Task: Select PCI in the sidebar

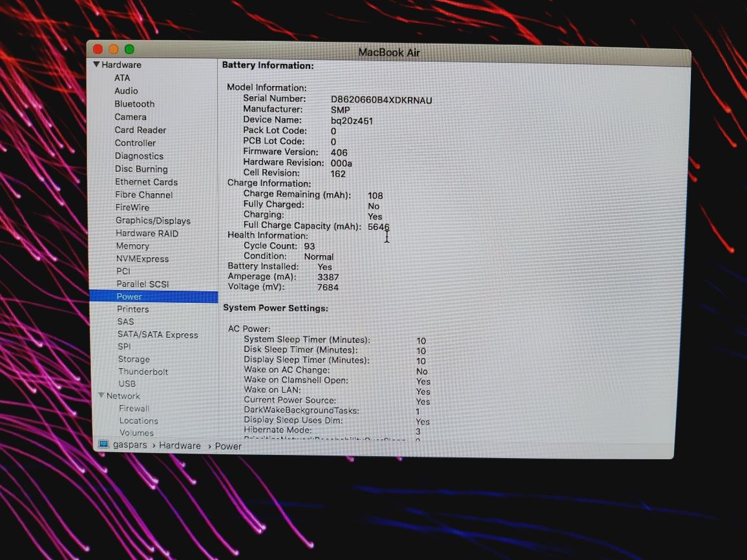Action: tap(123, 271)
